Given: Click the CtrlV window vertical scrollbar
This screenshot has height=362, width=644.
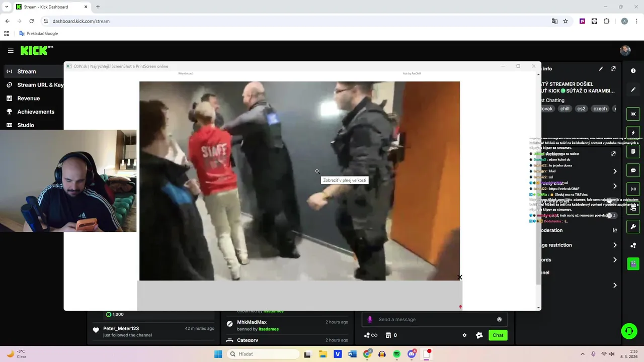Looking at the screenshot, I should (539, 191).
